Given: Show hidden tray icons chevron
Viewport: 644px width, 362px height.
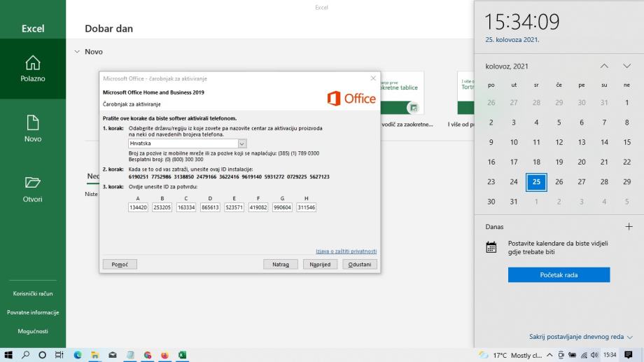Looking at the screenshot, I should 549,355.
